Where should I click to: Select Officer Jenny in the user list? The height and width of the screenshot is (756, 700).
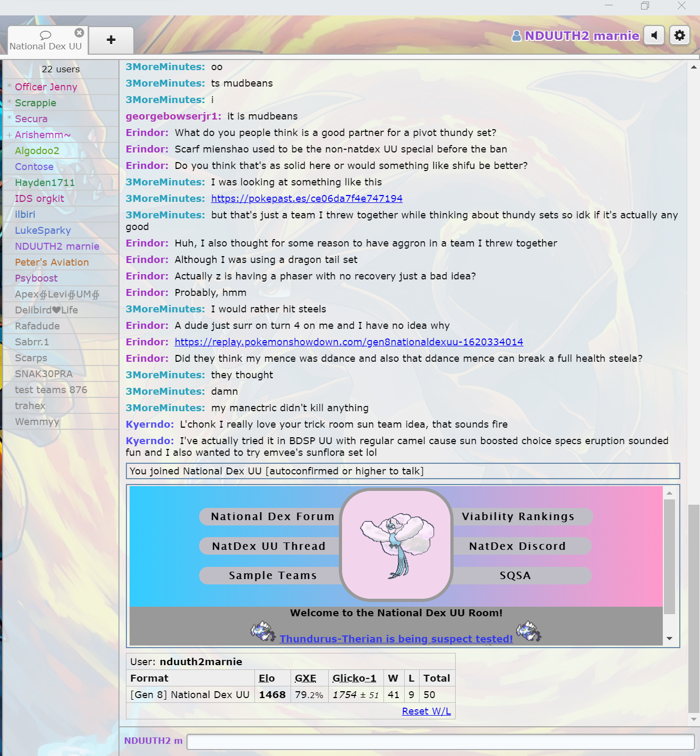click(x=46, y=87)
